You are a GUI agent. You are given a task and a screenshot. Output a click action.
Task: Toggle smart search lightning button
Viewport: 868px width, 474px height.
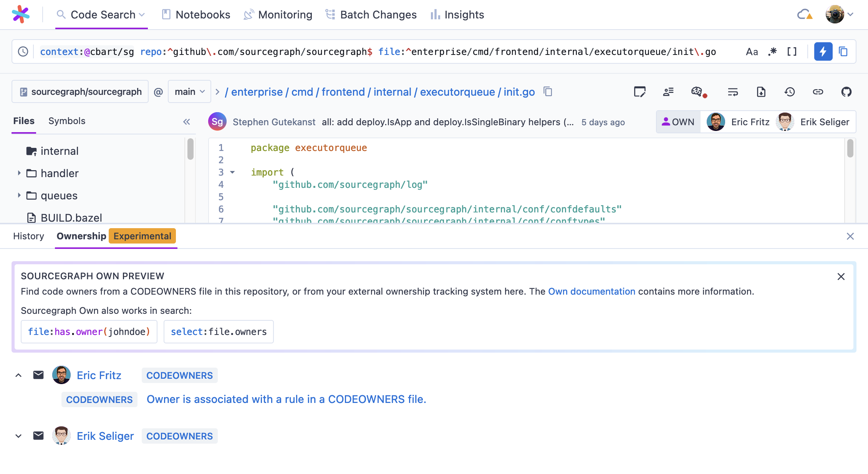point(823,51)
